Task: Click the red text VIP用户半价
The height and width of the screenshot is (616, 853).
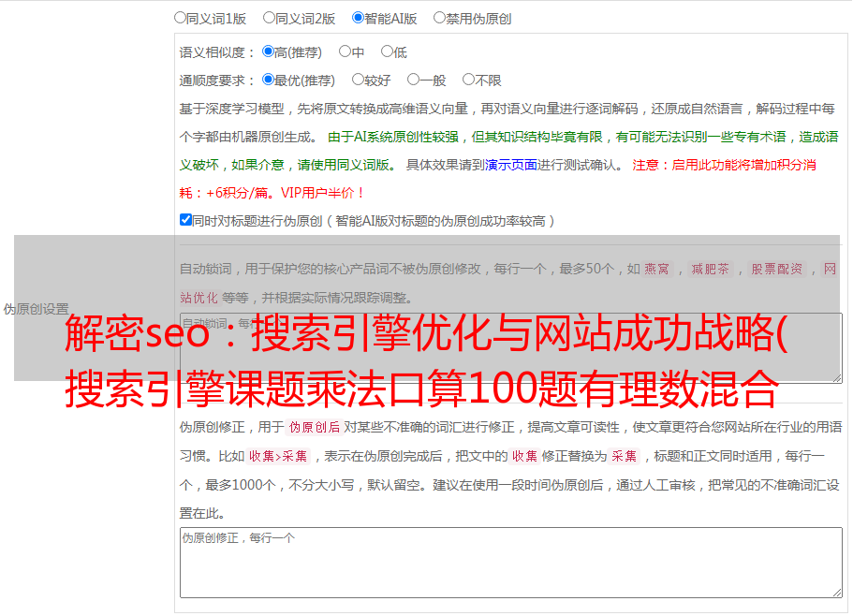Action: point(321,193)
